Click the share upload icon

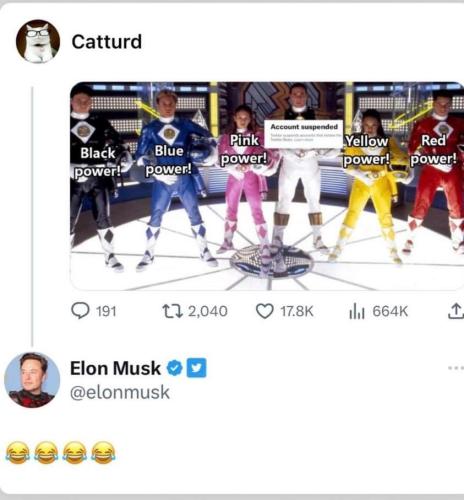point(455,311)
